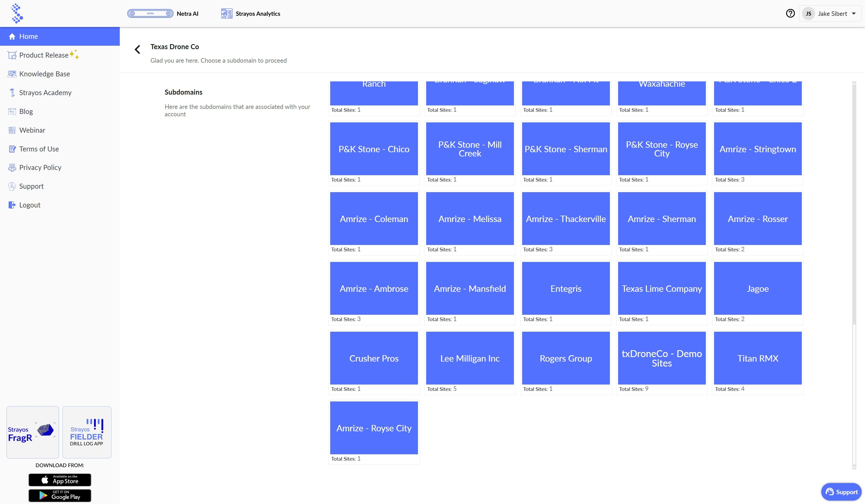
Task: Open the Amrize - Stringtown subdomain
Action: tap(758, 149)
